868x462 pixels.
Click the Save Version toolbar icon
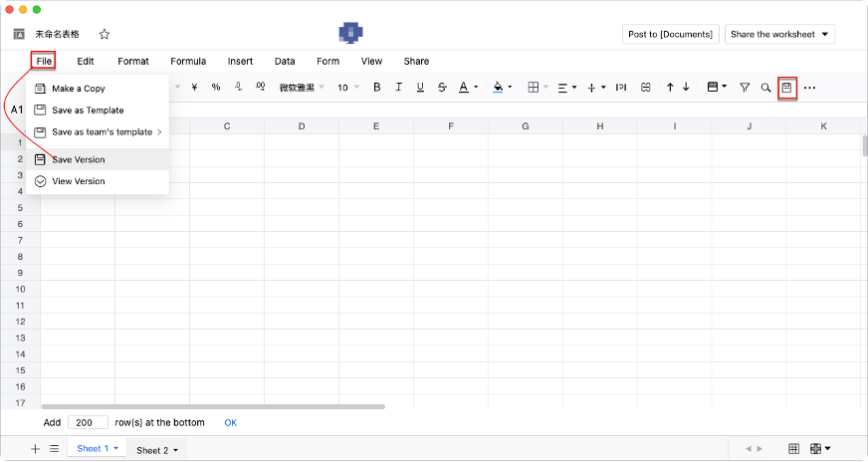tap(786, 88)
